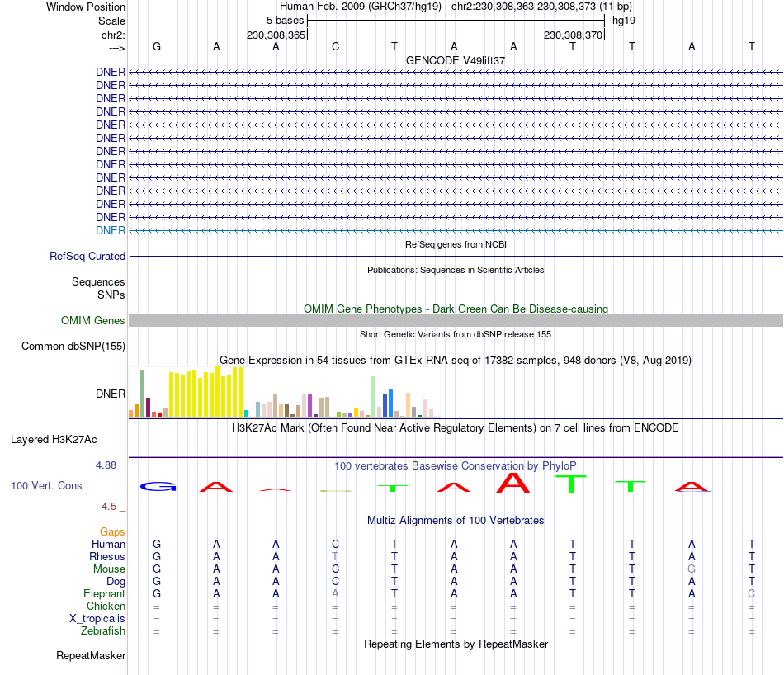Click the "Mouse" alignment row label

coord(109,569)
